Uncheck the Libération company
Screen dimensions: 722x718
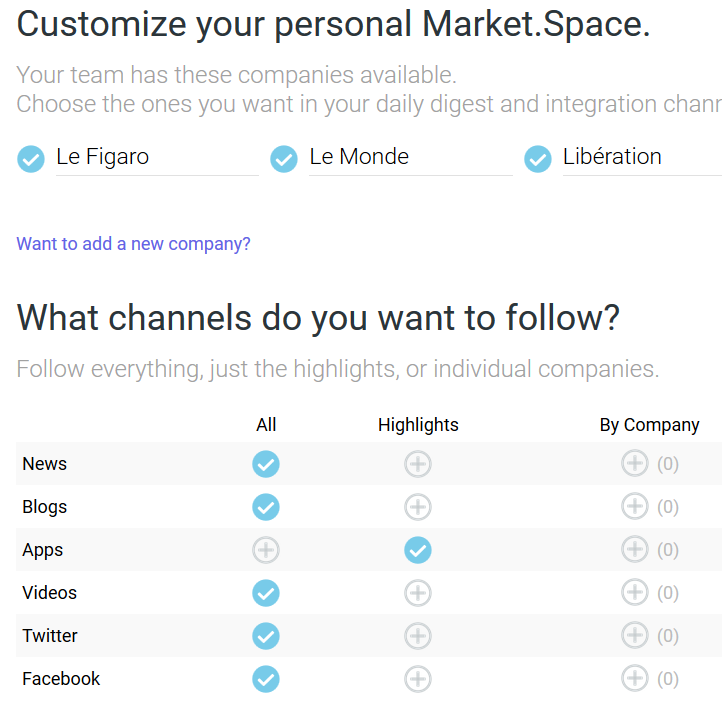point(537,159)
